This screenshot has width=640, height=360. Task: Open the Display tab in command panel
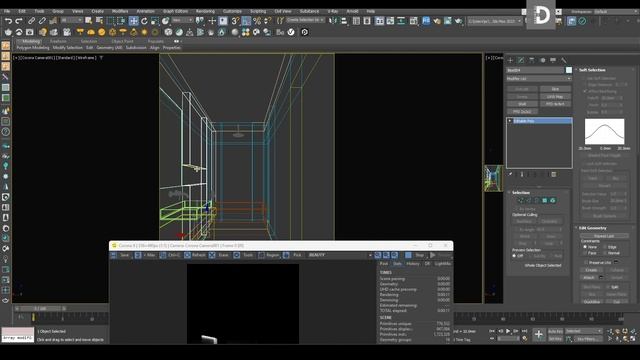tap(553, 60)
